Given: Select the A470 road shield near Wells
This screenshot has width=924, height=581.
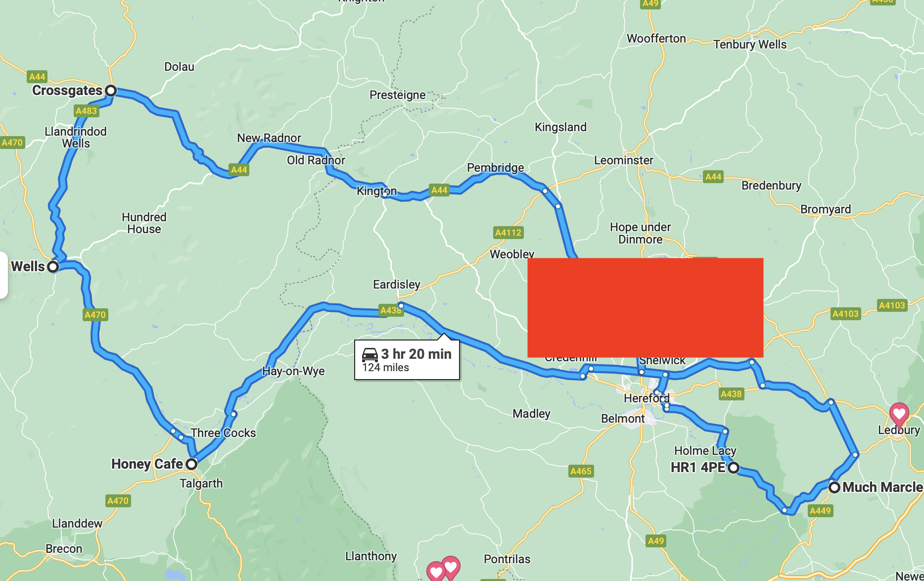Looking at the screenshot, I should click(x=95, y=315).
